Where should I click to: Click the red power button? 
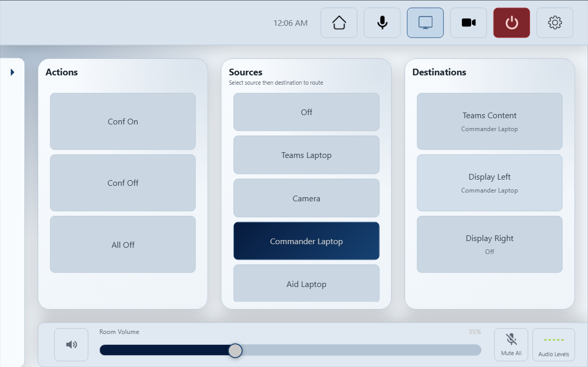coord(512,23)
